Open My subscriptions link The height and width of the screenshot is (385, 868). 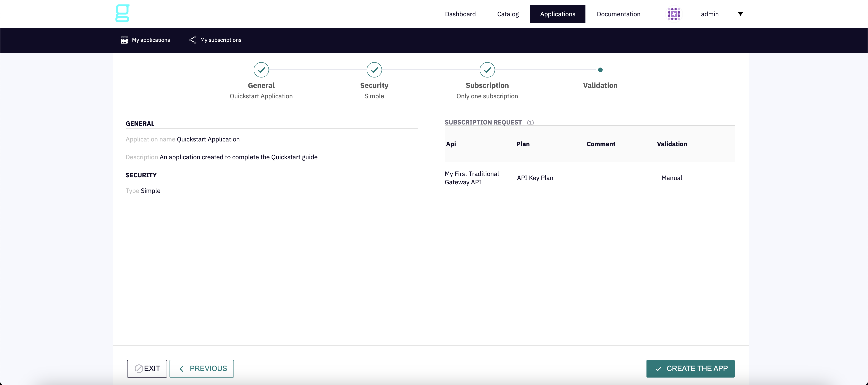(220, 40)
